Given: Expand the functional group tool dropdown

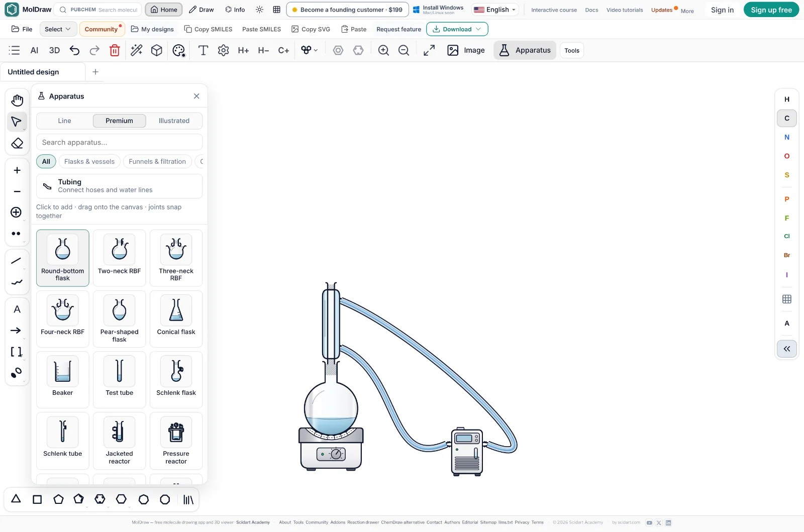Looking at the screenshot, I should 310,50.
